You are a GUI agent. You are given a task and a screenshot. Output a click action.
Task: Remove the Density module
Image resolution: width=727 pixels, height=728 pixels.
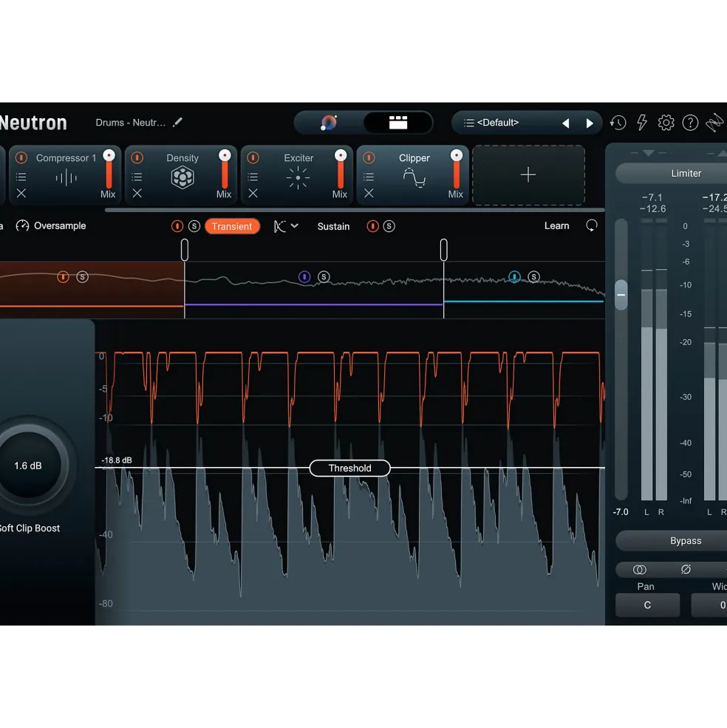[x=137, y=193]
